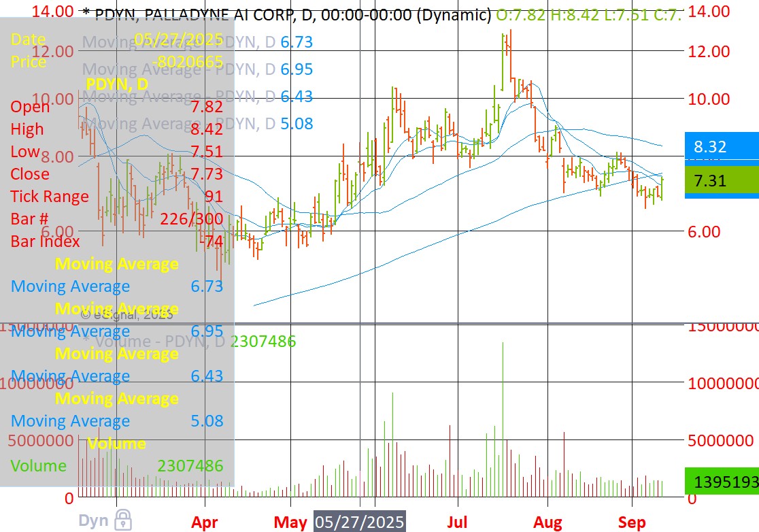This screenshot has height=532, width=759.
Task: Click the Close 7.73 row in data panel
Action: click(x=117, y=174)
